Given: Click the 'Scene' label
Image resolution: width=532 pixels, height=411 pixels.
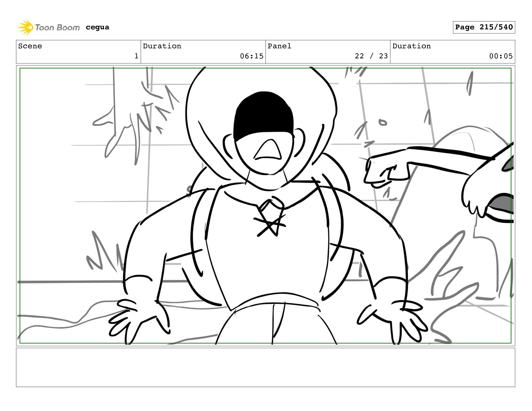Looking at the screenshot, I should [30, 46].
